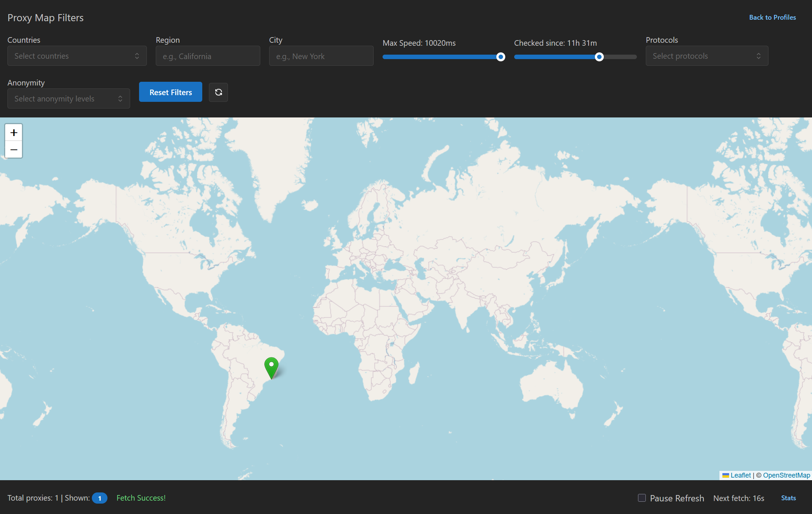Click the blue Shown count badge
This screenshot has height=514, width=812.
[99, 498]
